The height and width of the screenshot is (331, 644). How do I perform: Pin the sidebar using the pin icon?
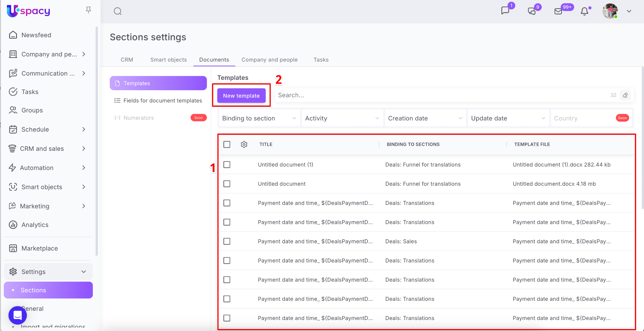pyautogui.click(x=88, y=10)
